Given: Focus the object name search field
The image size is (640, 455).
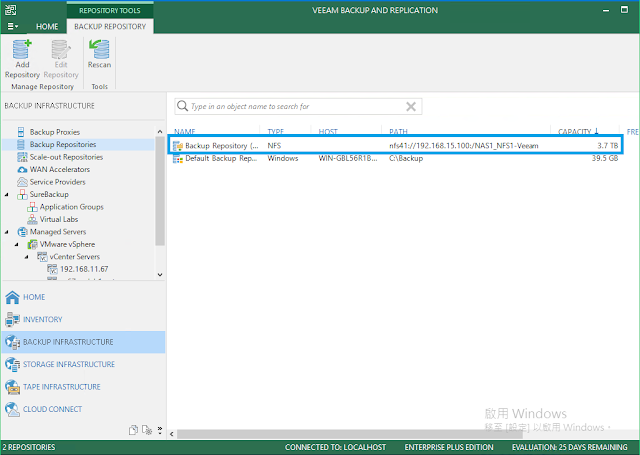Looking at the screenshot, I should pyautogui.click(x=298, y=107).
